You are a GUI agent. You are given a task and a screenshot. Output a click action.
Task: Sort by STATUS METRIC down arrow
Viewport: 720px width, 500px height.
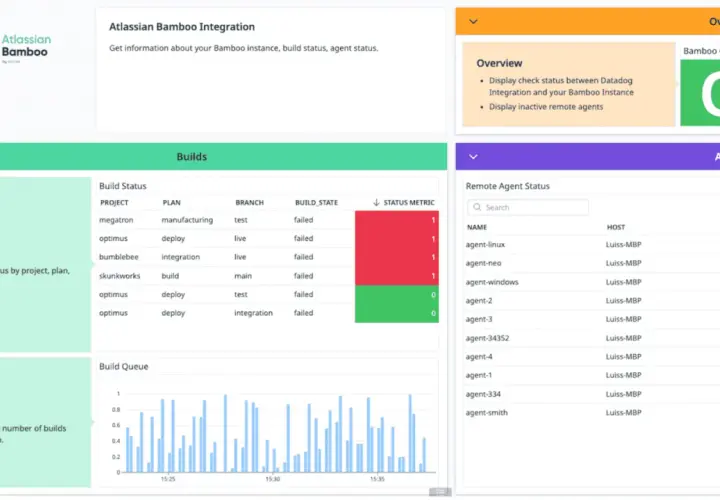pos(376,202)
